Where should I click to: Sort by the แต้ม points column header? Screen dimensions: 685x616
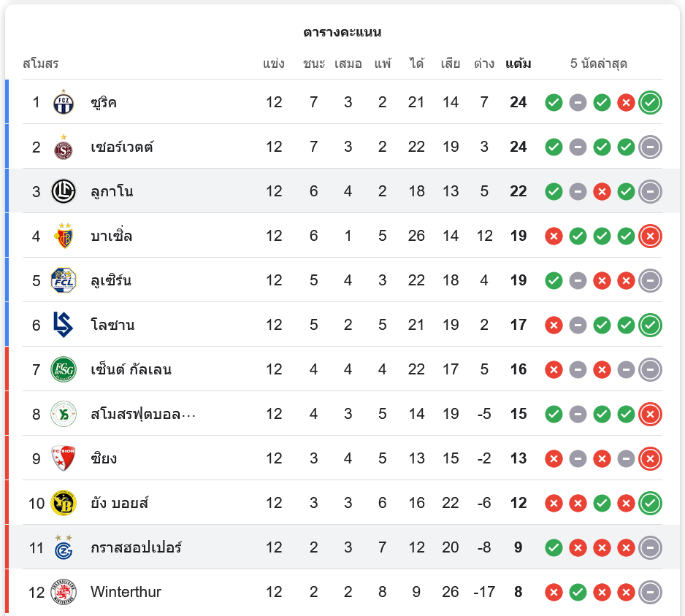(518, 63)
